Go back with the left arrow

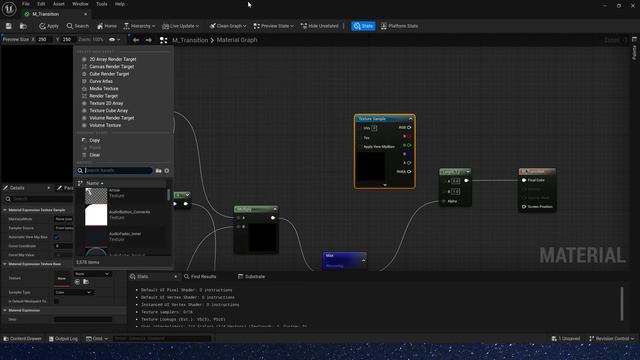click(136, 40)
